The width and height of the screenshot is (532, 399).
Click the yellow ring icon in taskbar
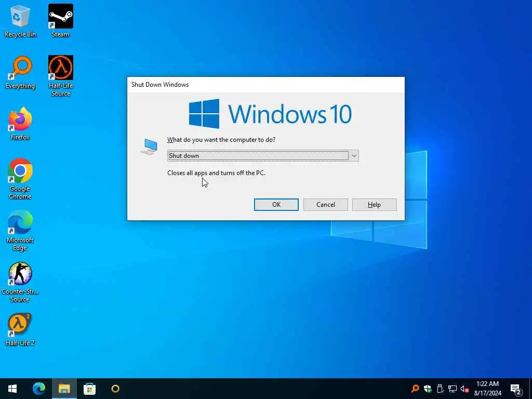pos(115,389)
